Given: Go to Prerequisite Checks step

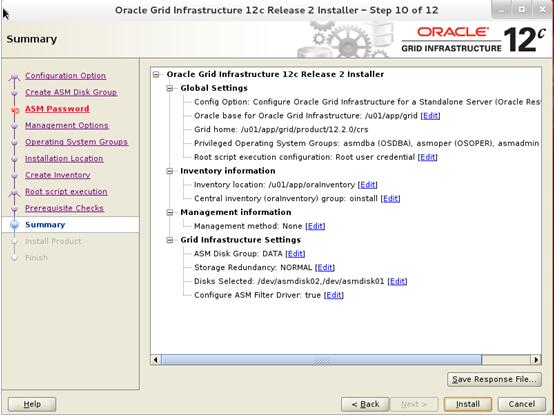Looking at the screenshot, I should (64, 208).
